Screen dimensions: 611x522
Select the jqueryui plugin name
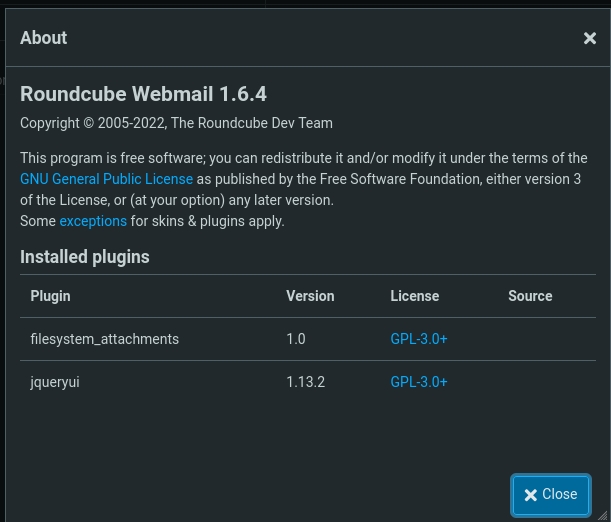coord(55,382)
